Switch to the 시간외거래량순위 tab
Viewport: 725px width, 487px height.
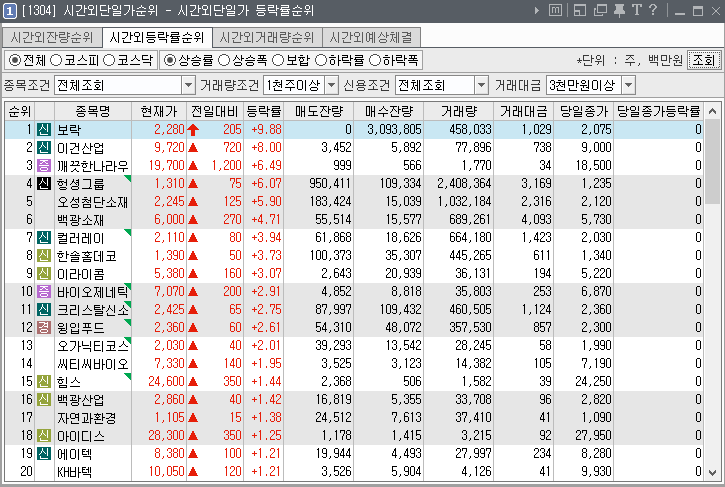pos(267,37)
